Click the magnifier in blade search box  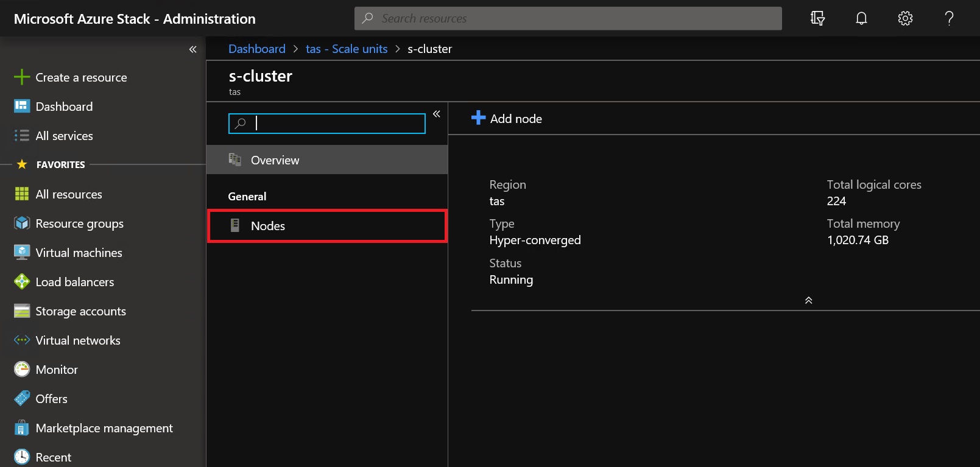pos(241,124)
